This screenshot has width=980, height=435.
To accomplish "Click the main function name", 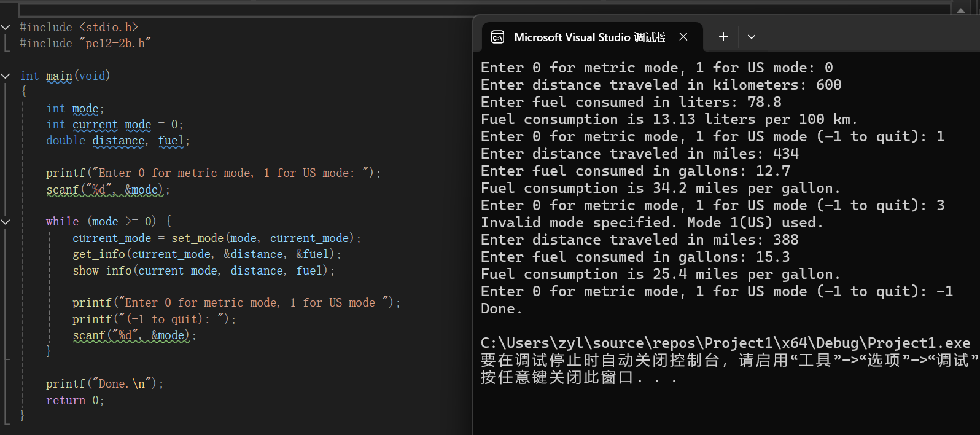I will click(x=59, y=76).
